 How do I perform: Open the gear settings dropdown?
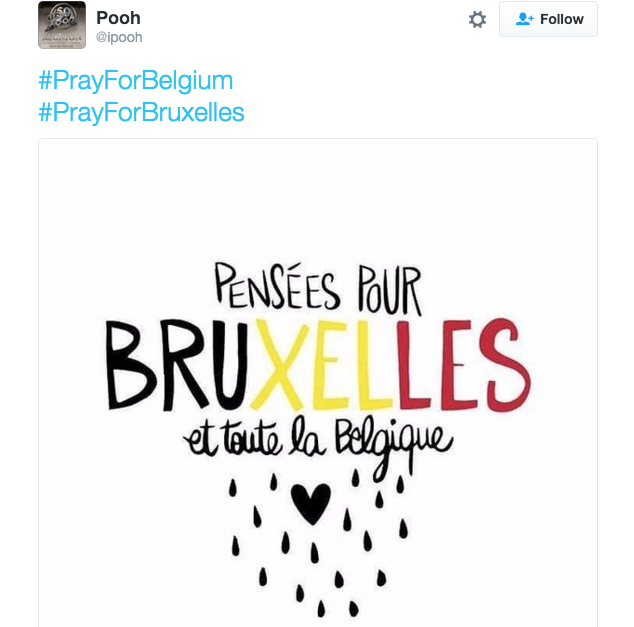tap(477, 19)
